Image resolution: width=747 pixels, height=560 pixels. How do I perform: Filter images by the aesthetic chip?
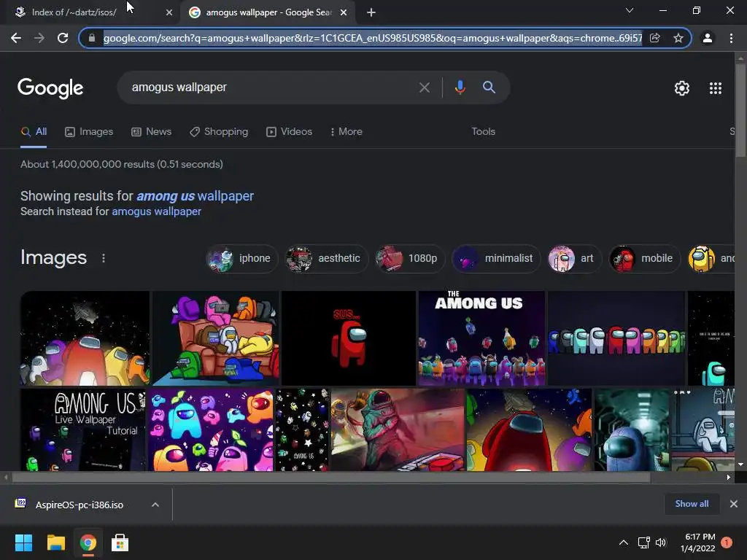(327, 259)
